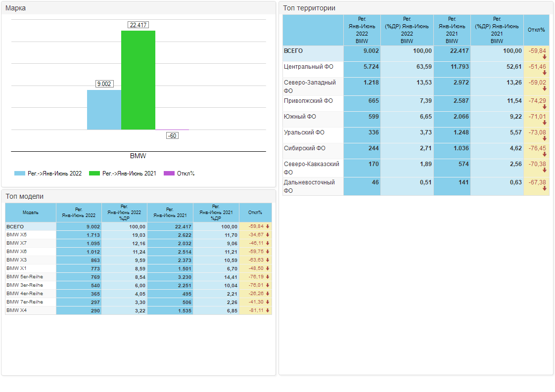Select the Топ территории panel title
Image resolution: width=555 pixels, height=392 pixels.
click(x=309, y=8)
